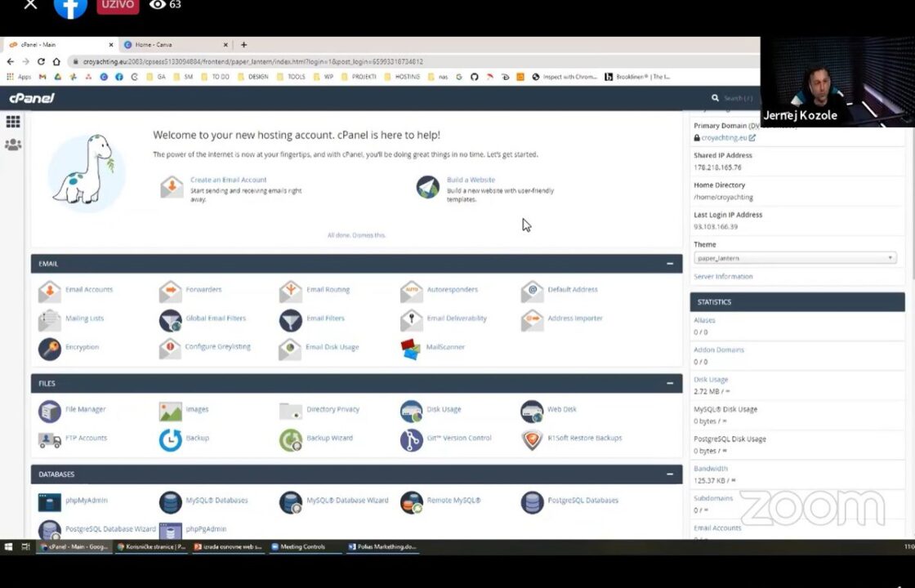Open the Default Address icon
The width and height of the screenshot is (915, 588).
point(532,290)
